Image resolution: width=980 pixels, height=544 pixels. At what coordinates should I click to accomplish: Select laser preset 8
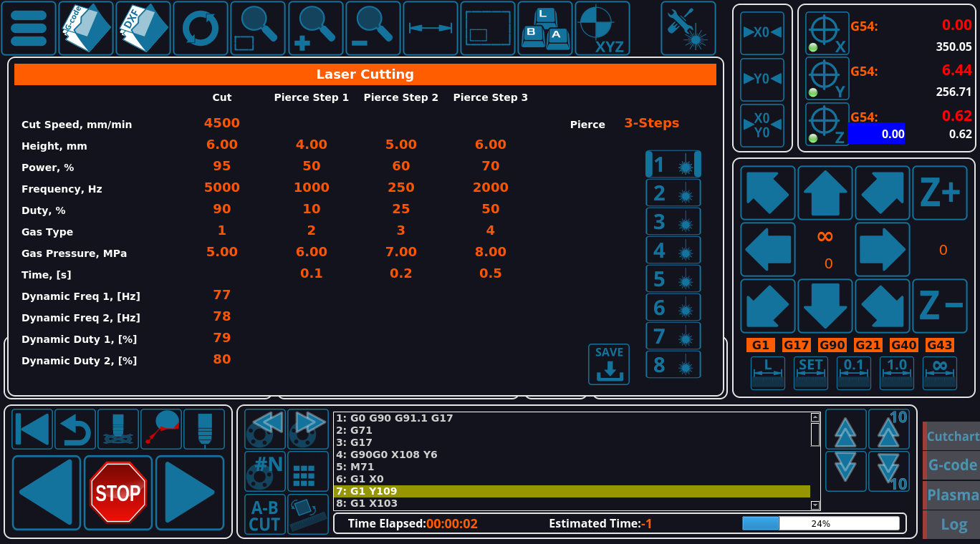pos(673,365)
